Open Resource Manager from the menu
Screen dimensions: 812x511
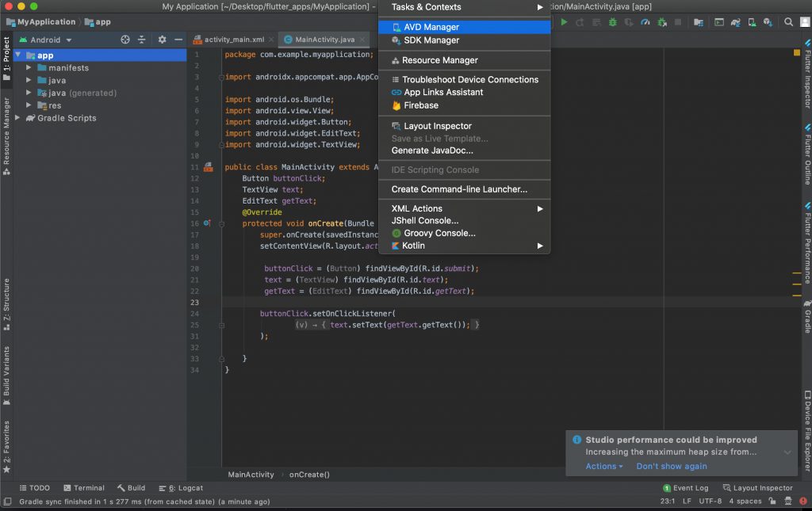[x=465, y=60]
